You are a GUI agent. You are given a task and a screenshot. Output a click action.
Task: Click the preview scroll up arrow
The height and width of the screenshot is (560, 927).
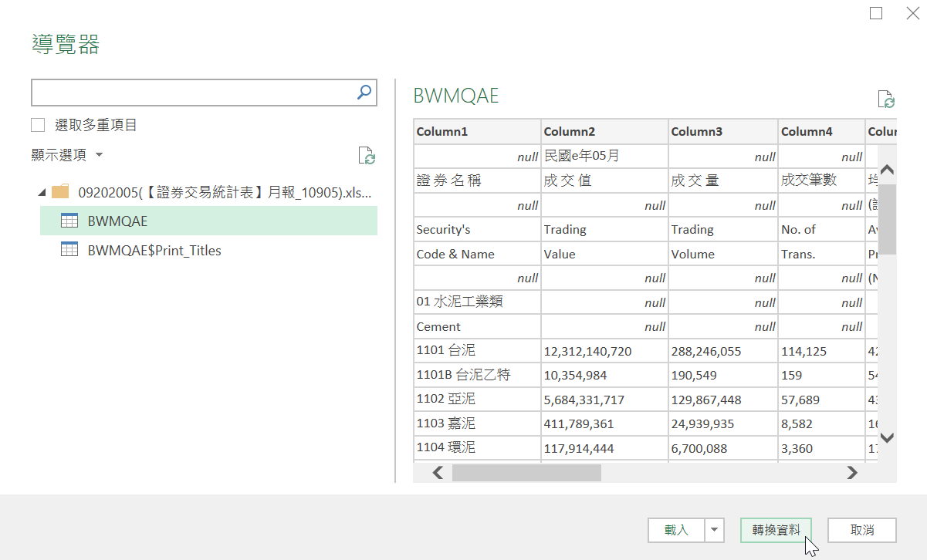point(887,170)
